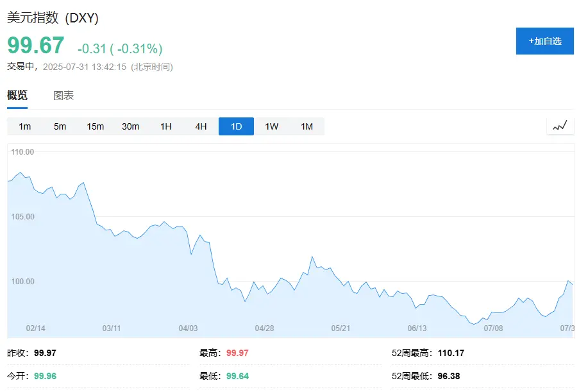Select the 1m interval
This screenshot has height=392, width=588.
25,126
